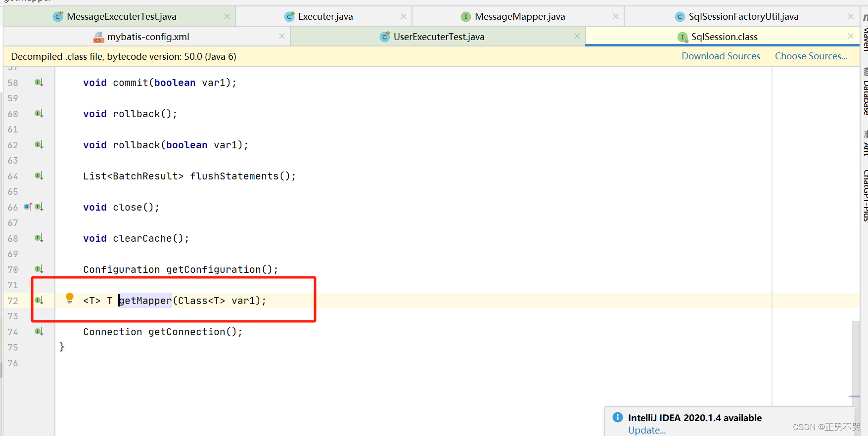The image size is (868, 436).
Task: Close the mybatis-config.xml tab
Action: [282, 36]
